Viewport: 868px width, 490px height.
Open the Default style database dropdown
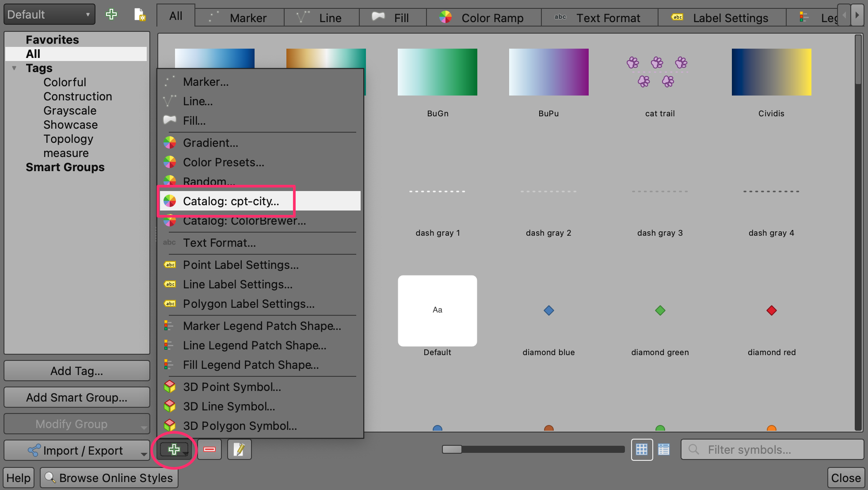49,15
